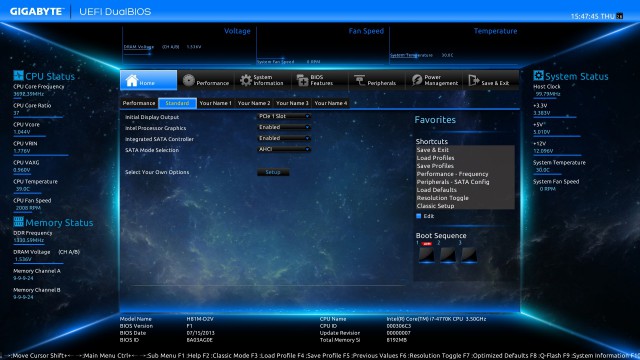The height and width of the screenshot is (360, 640).
Task: Click the CPU Fan Speed reading
Action: 28,208
